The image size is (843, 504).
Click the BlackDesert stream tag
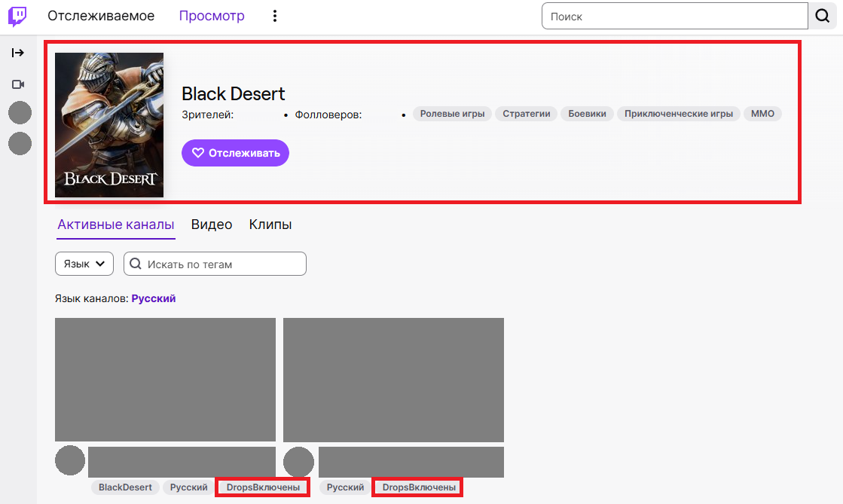point(125,487)
